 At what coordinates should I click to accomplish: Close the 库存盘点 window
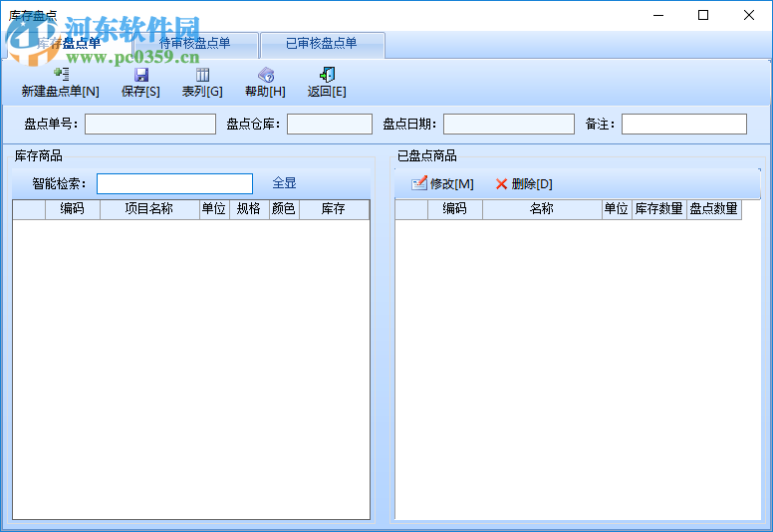[749, 15]
